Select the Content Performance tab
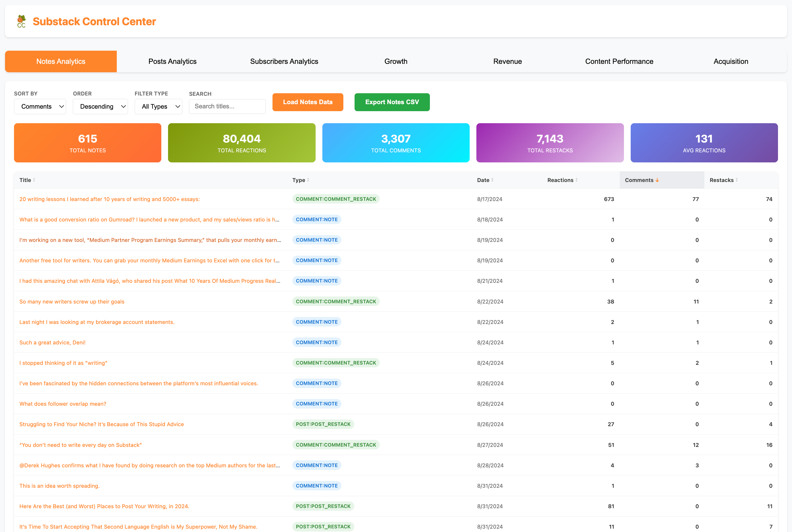The height and width of the screenshot is (532, 792). pos(619,61)
